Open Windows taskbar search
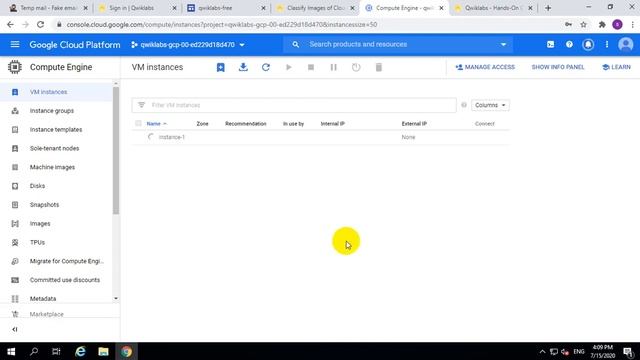This screenshot has width=640, height=360. point(34,351)
